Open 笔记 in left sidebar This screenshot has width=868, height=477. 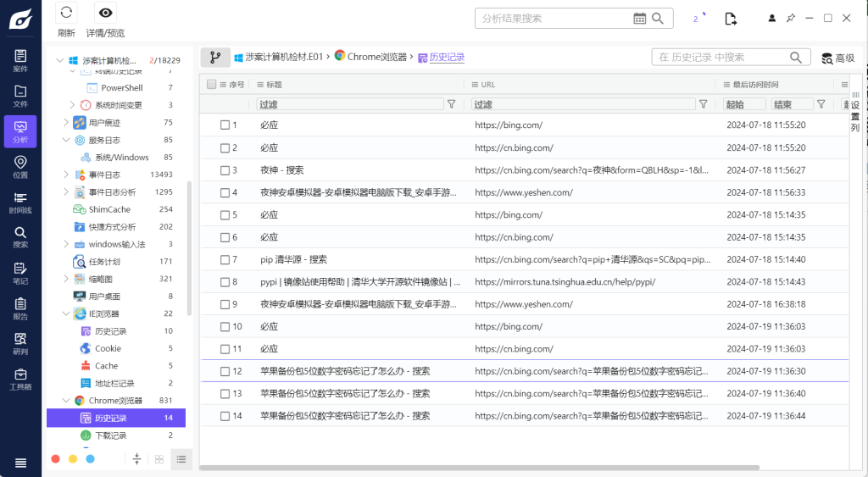(x=20, y=274)
